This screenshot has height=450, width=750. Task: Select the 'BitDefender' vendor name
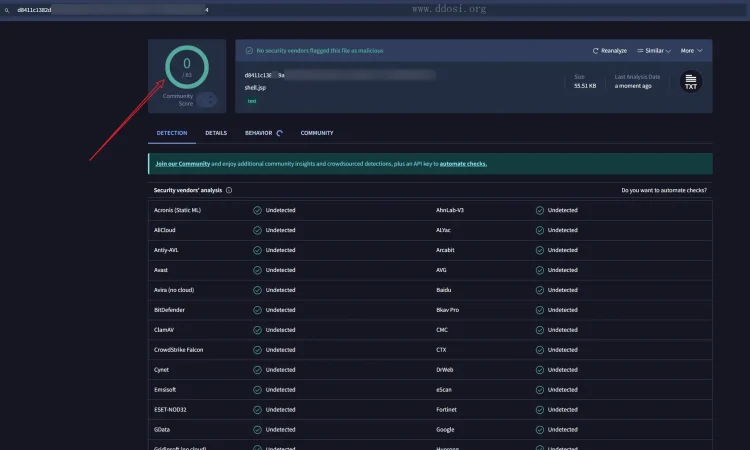[169, 310]
